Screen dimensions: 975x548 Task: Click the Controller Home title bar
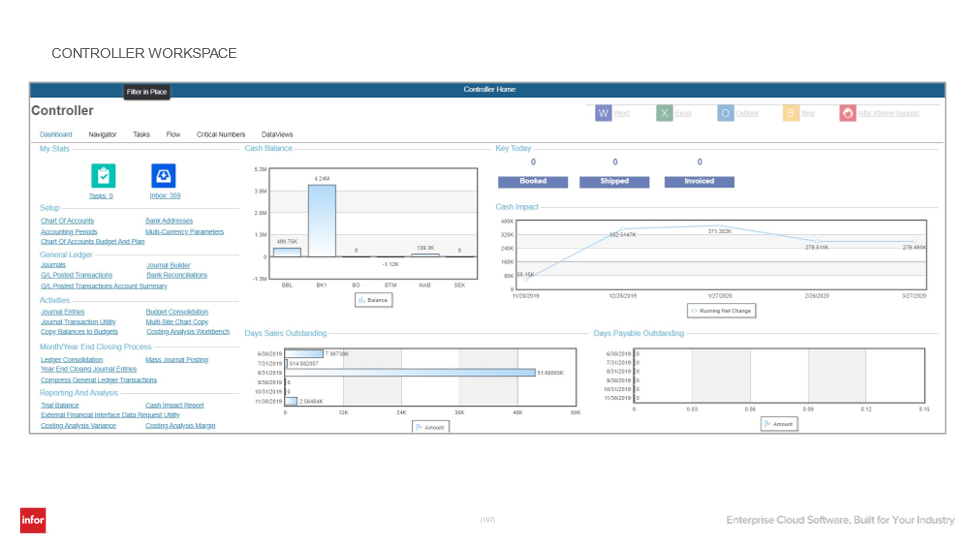(488, 90)
